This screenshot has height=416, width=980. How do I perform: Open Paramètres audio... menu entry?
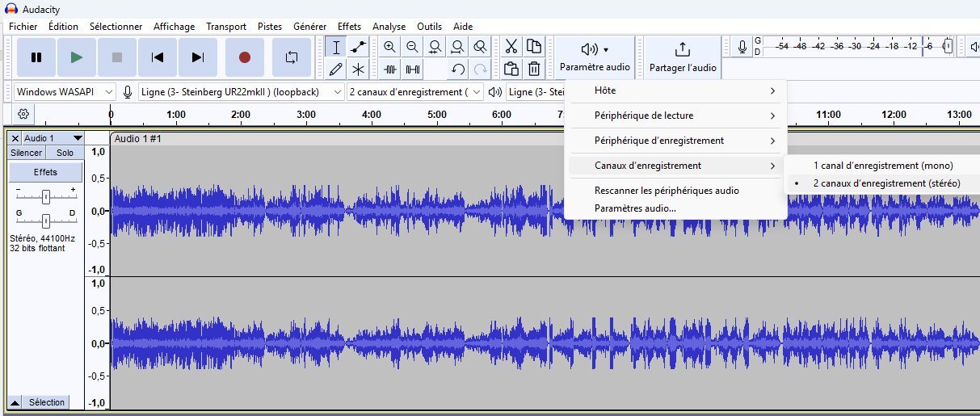point(675,208)
